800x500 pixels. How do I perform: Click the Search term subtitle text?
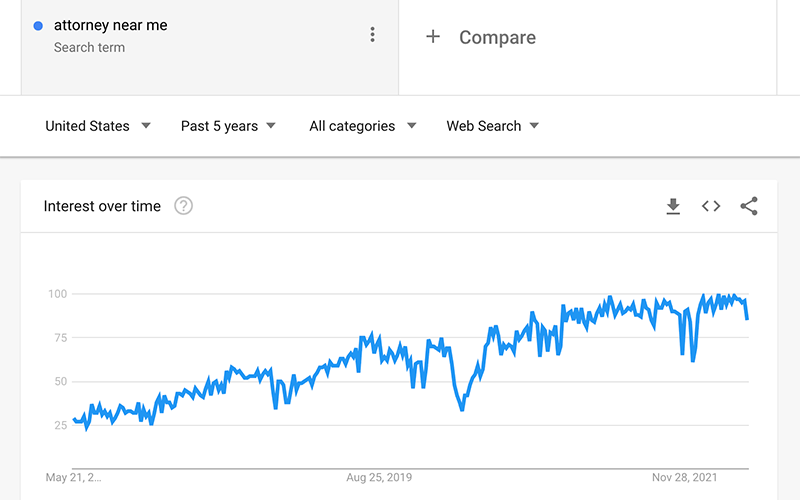(89, 47)
